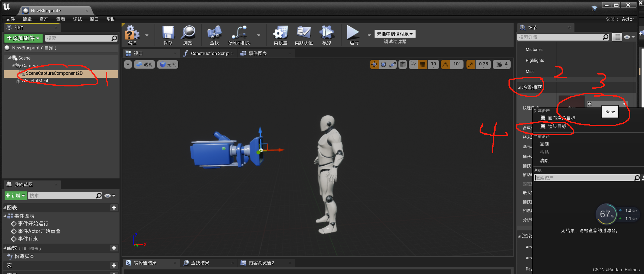The height and width of the screenshot is (274, 644).
Task: Collapse the Scene tree node
Action: coord(9,58)
